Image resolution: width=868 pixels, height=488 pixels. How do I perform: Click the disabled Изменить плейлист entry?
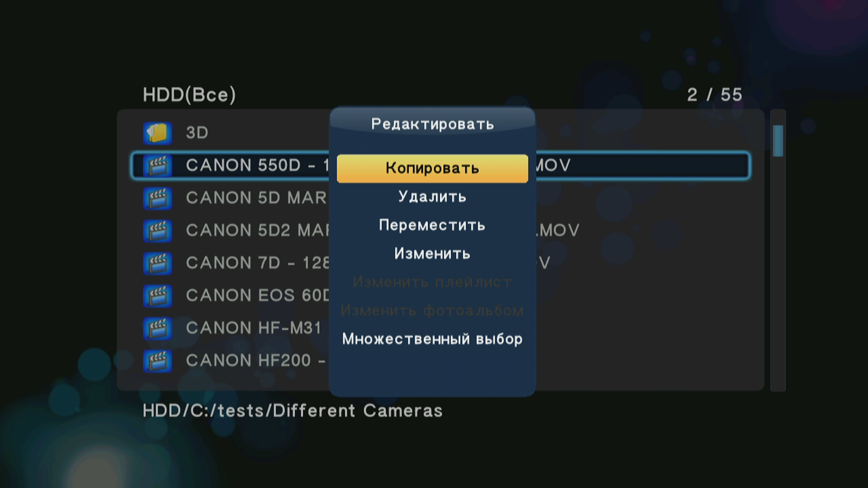click(x=432, y=282)
